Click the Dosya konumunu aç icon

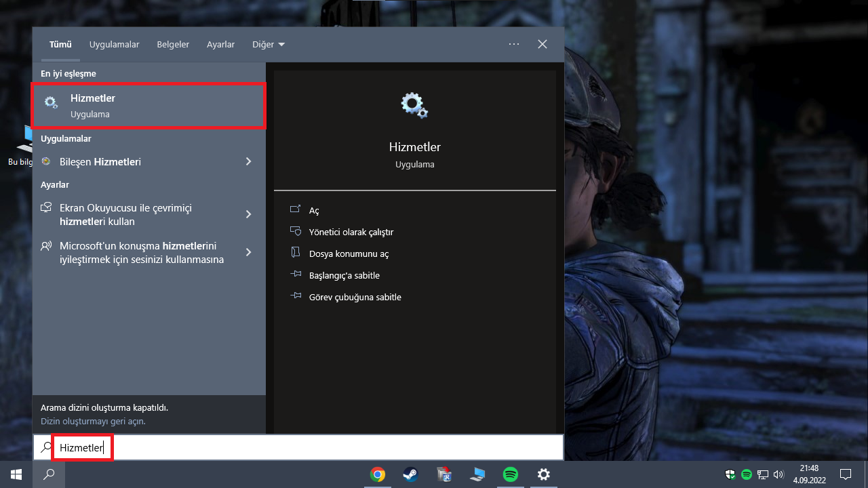click(x=295, y=253)
